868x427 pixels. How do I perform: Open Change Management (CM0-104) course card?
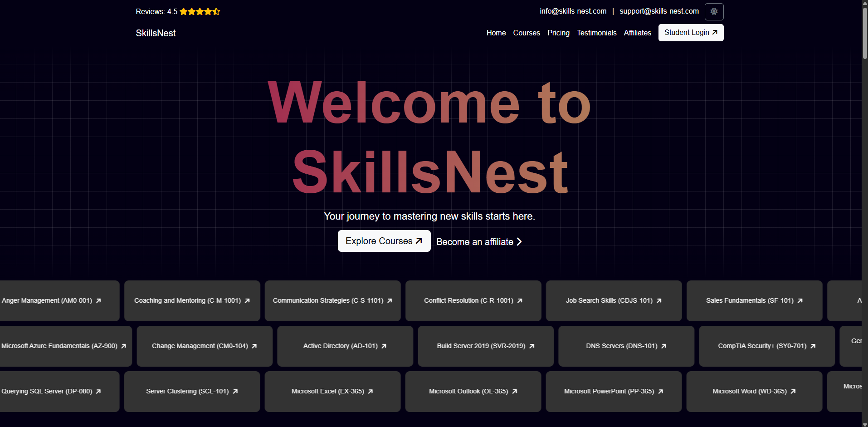(x=205, y=346)
